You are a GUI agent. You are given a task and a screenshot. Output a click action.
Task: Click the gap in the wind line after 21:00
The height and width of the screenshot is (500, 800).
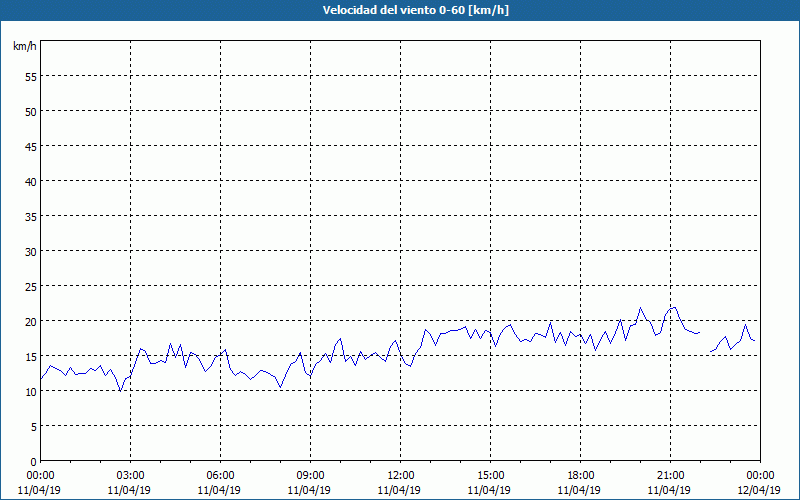(705, 342)
